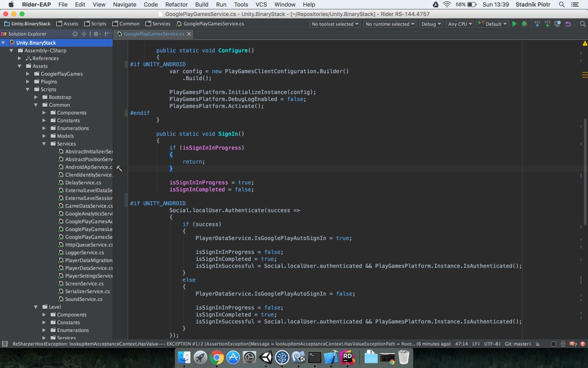Click the 47:14 caret position indicator
Viewport: 588px width, 368px height.
pyautogui.click(x=461, y=344)
